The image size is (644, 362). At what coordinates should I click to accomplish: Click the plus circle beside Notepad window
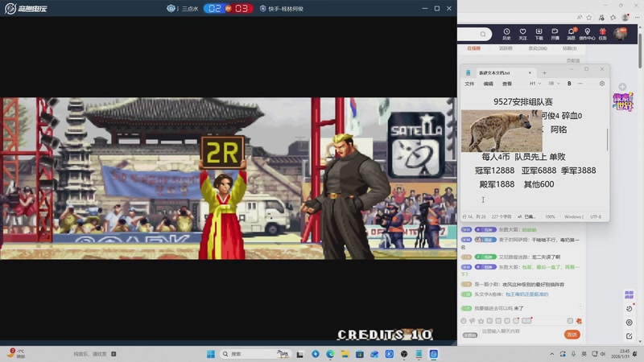click(x=622, y=87)
